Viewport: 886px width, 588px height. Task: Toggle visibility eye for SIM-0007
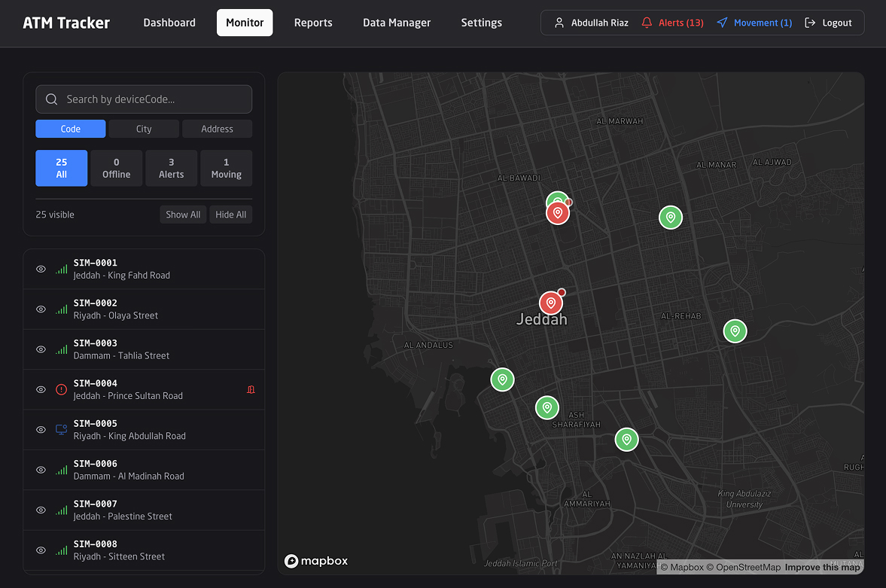tap(41, 510)
